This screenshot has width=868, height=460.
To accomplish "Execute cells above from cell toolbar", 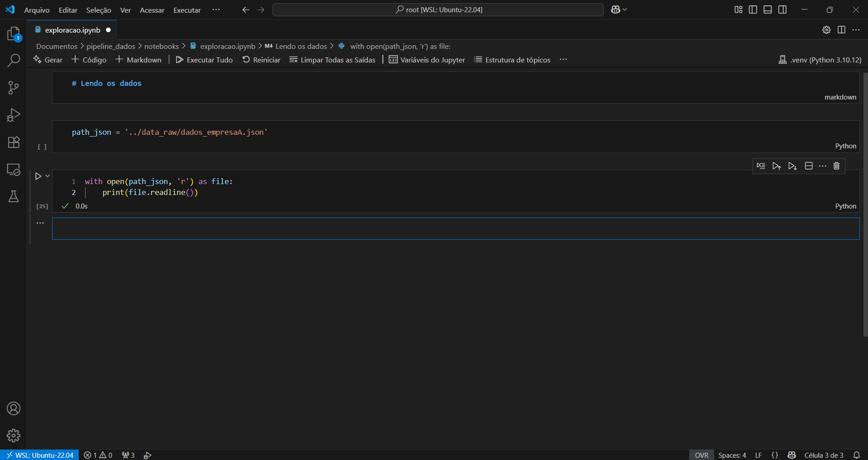I will 777,166.
